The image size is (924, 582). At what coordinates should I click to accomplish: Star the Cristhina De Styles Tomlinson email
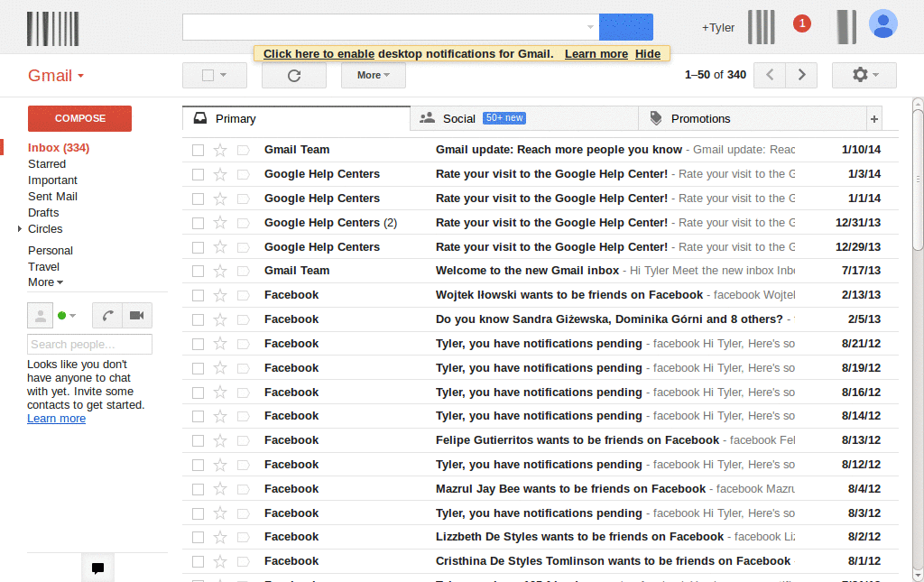pyautogui.click(x=220, y=562)
